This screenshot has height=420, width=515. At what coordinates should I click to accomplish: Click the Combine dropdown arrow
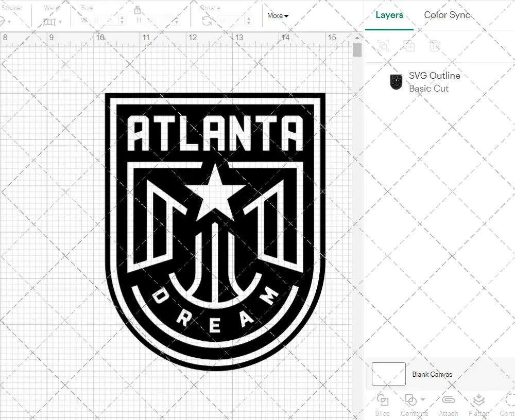pos(423,399)
